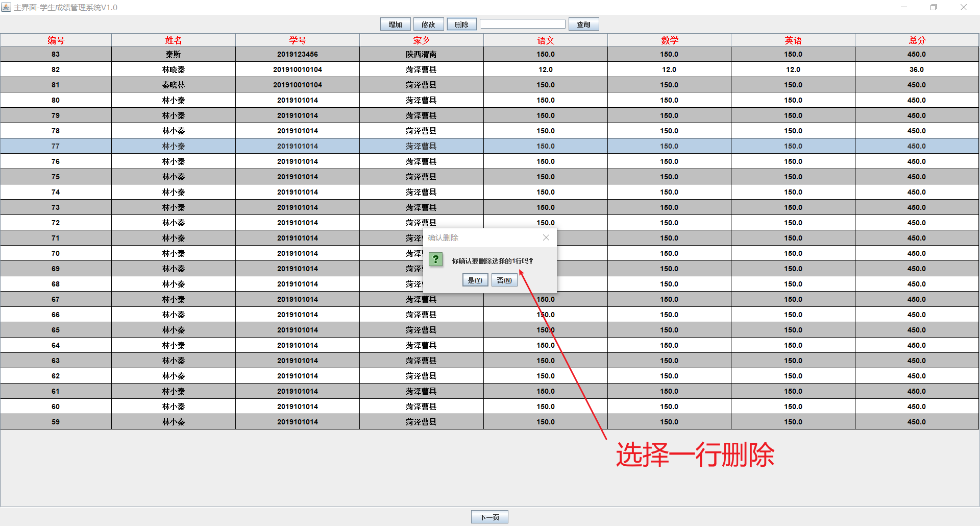This screenshot has width=980, height=526.
Task: Select row with 编号 61
Action: tap(489, 391)
